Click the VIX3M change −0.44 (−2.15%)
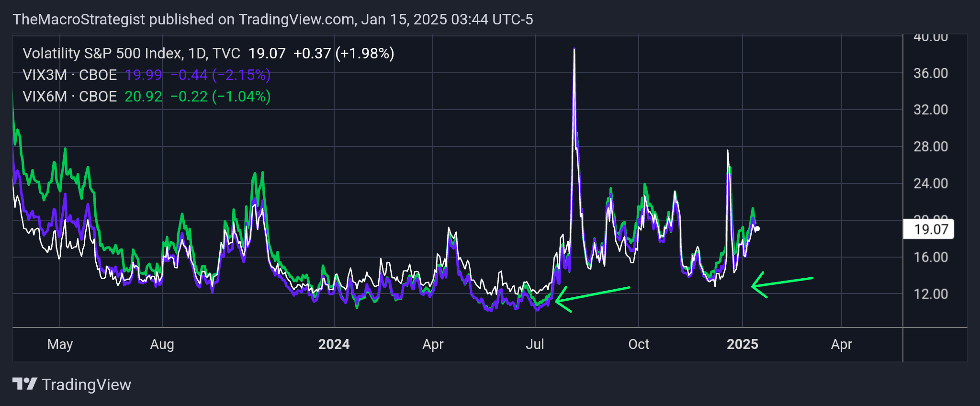The image size is (980, 406). pos(221,75)
